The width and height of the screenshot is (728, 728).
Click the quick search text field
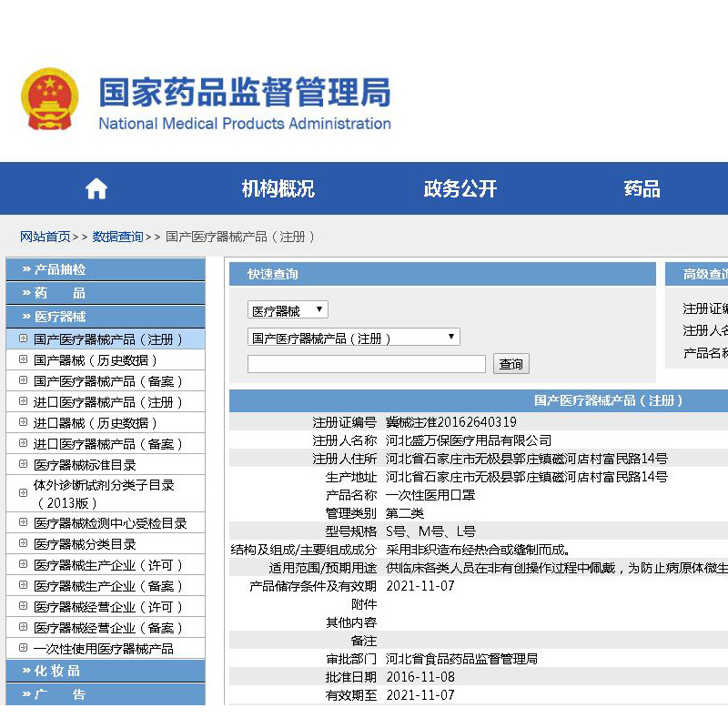(366, 364)
